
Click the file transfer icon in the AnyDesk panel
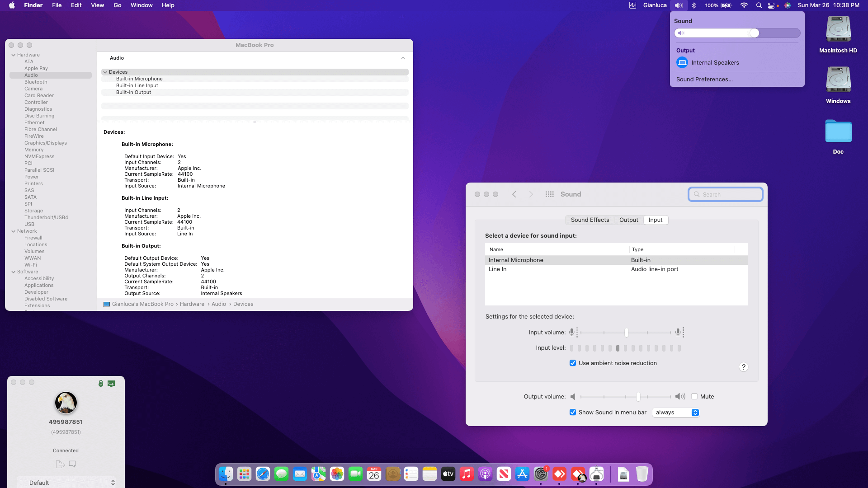tap(60, 464)
